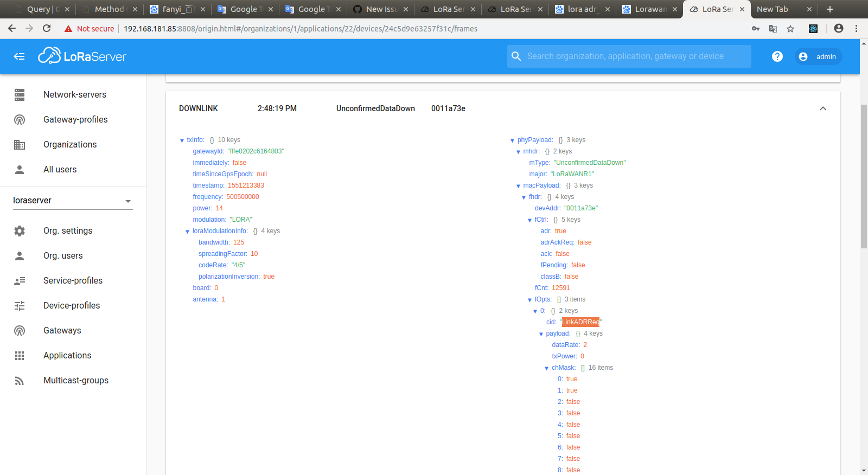868x475 pixels.
Task: Open the Network-servers page
Action: coord(75,95)
